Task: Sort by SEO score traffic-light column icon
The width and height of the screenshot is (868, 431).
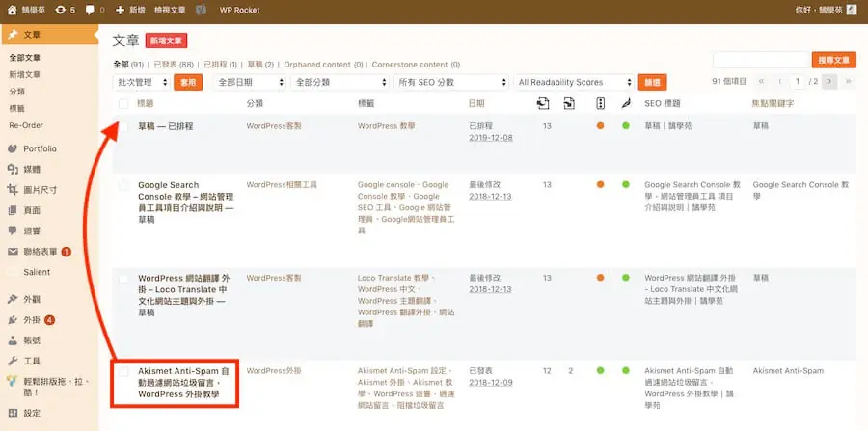Action: (x=601, y=103)
